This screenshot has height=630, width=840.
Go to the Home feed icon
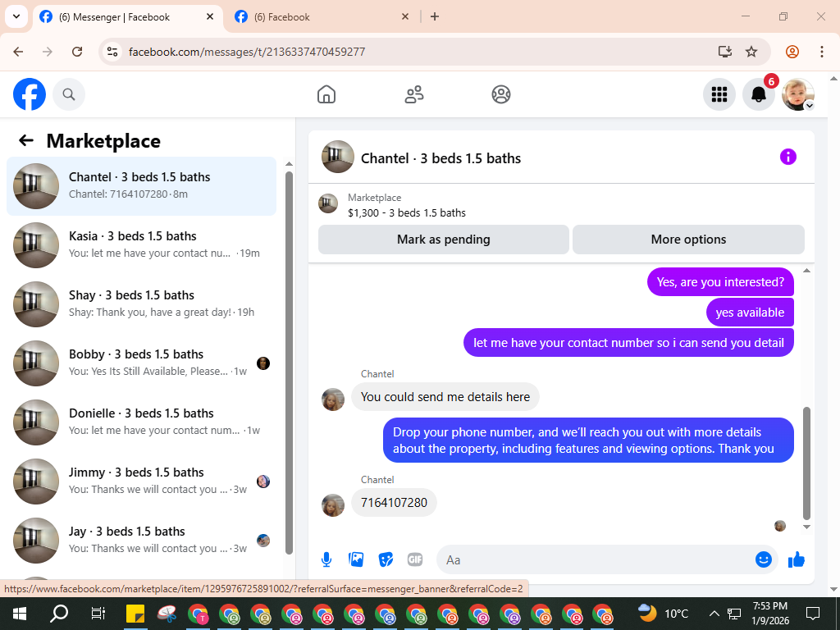[326, 94]
